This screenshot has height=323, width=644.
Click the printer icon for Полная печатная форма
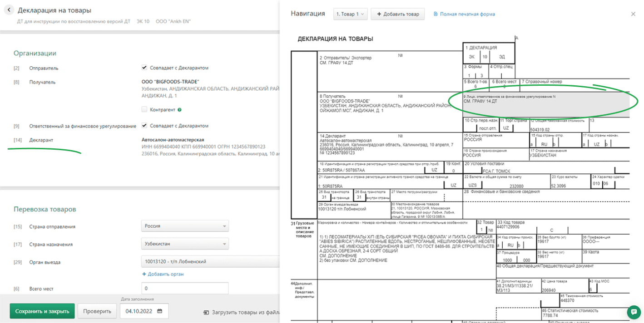(x=436, y=14)
